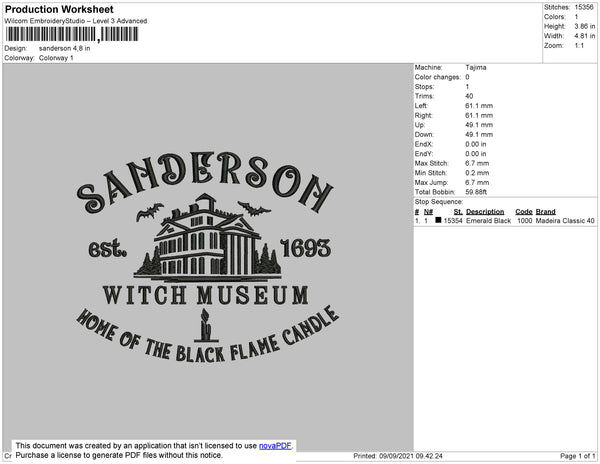This screenshot has width=600, height=464.
Task: Select the Trims value 40
Action: pos(469,96)
